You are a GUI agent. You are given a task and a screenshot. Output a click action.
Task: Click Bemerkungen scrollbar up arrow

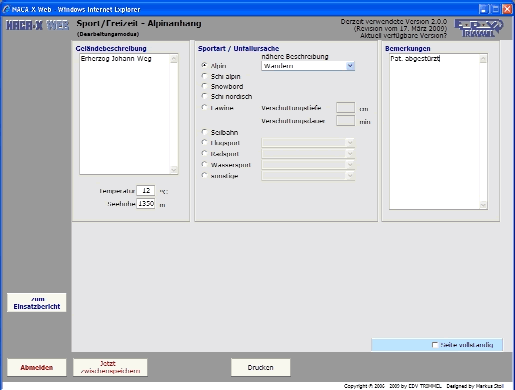click(x=483, y=59)
